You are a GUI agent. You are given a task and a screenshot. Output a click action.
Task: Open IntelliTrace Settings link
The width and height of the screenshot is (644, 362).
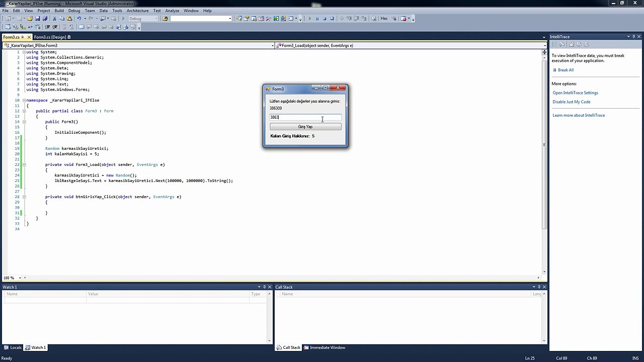575,93
